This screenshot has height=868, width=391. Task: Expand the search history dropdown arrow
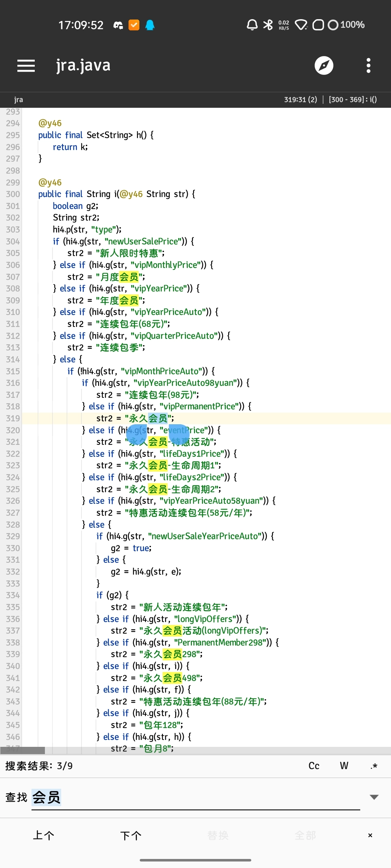[x=374, y=797]
